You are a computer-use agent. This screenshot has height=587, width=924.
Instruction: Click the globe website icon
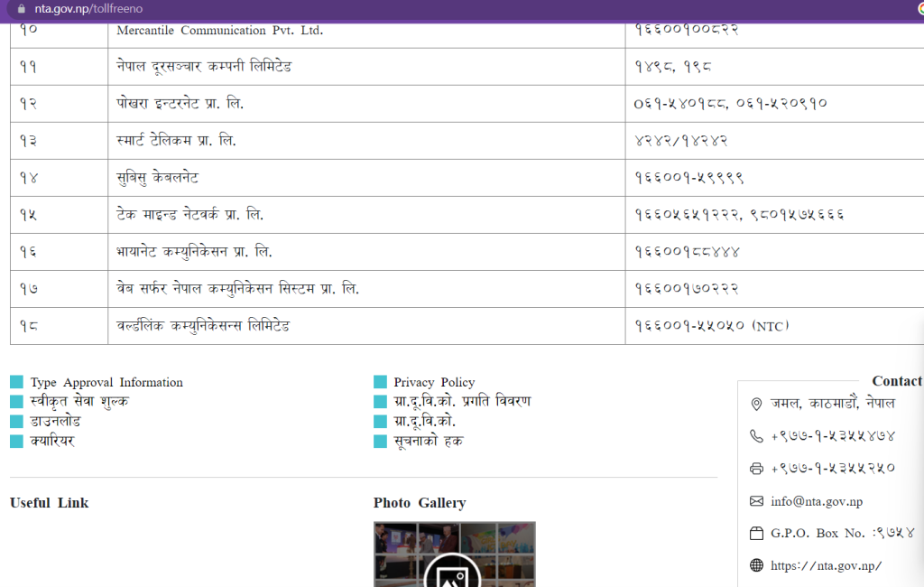point(756,565)
